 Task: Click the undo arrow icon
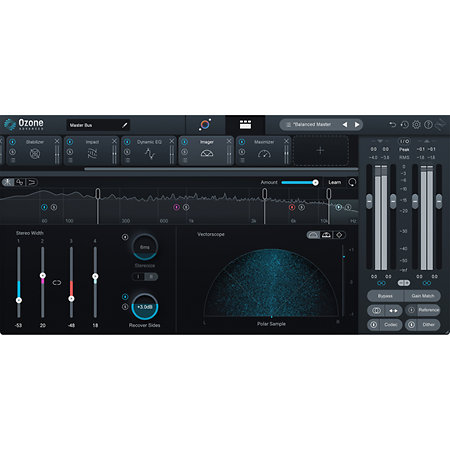click(x=392, y=124)
